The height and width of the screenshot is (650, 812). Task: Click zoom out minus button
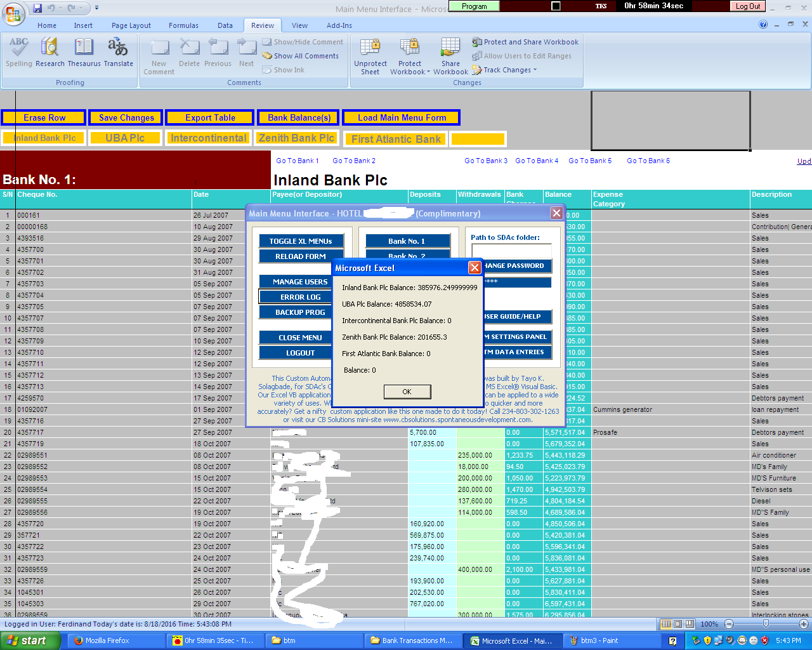click(729, 624)
